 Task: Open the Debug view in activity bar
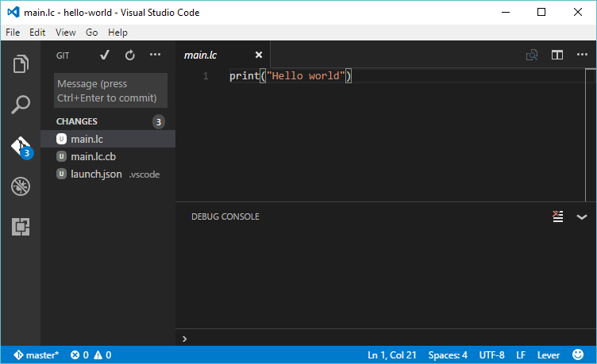pyautogui.click(x=21, y=187)
